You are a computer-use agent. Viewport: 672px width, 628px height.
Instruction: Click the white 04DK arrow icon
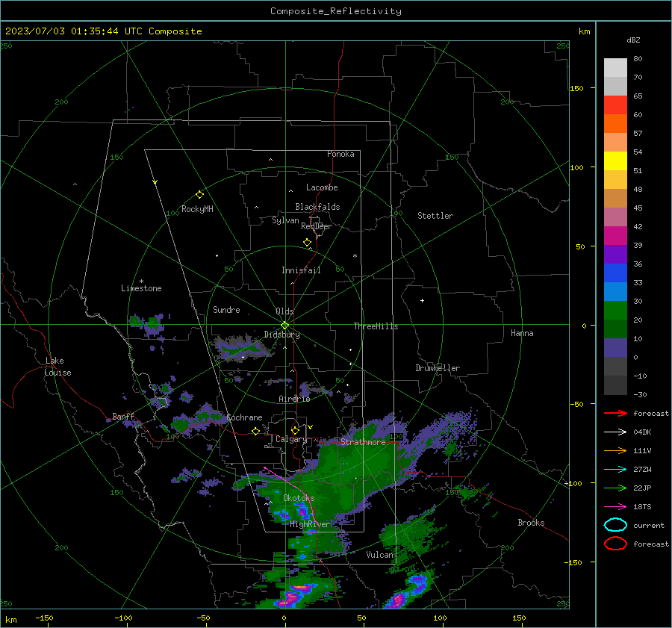point(615,432)
